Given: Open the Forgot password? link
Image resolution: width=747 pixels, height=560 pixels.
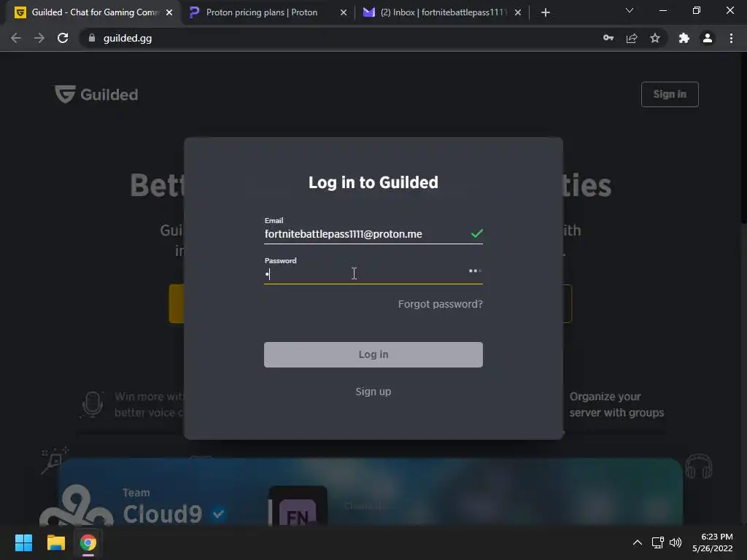Looking at the screenshot, I should 440,304.
